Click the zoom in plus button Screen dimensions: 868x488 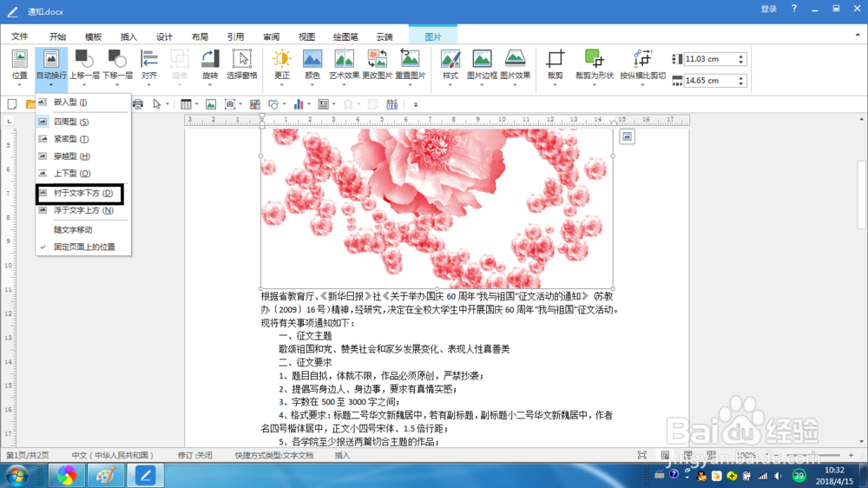coord(851,455)
